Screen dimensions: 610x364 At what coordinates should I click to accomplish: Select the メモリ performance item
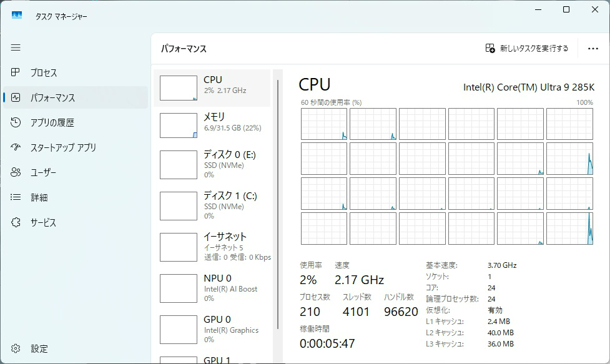(x=212, y=125)
